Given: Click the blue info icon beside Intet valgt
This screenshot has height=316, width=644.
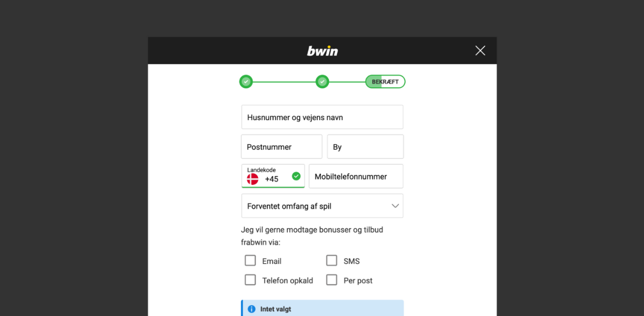Looking at the screenshot, I should coord(251,309).
